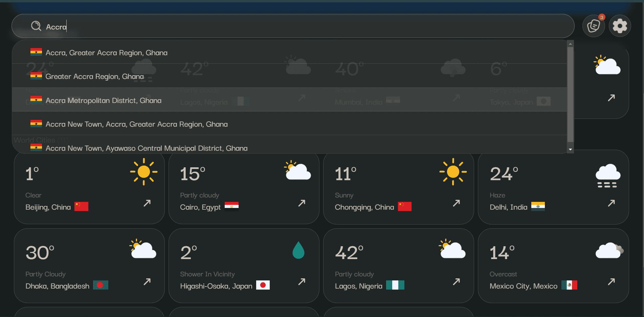Screen dimensions: 644x317
Task: Pick Accra New Town, Accra, Greater Accra Region
Action: point(289,124)
